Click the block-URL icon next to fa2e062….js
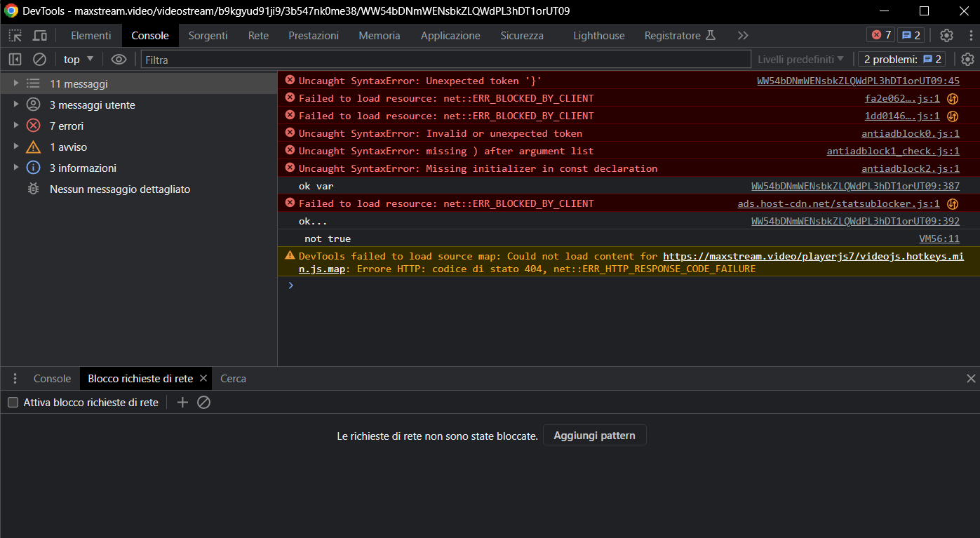The height and width of the screenshot is (538, 980). [x=953, y=98]
